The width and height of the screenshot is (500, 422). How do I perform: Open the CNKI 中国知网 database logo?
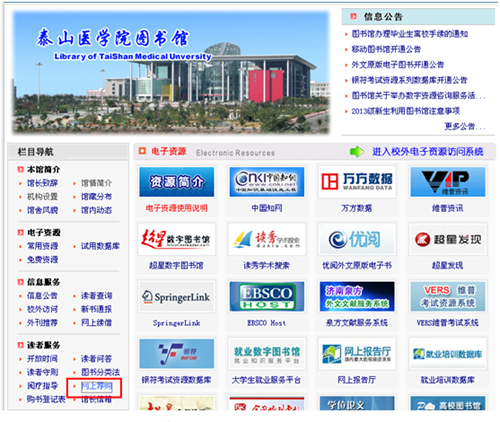click(267, 182)
